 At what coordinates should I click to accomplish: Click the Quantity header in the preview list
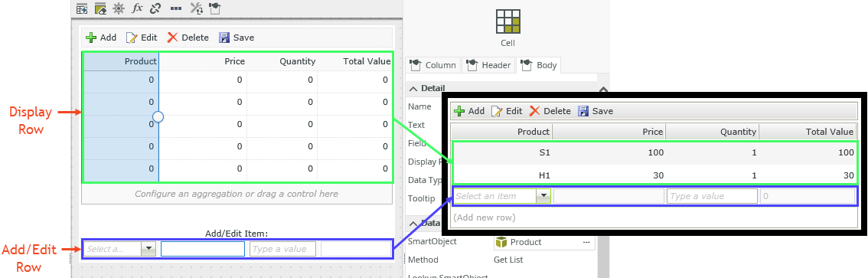712,131
